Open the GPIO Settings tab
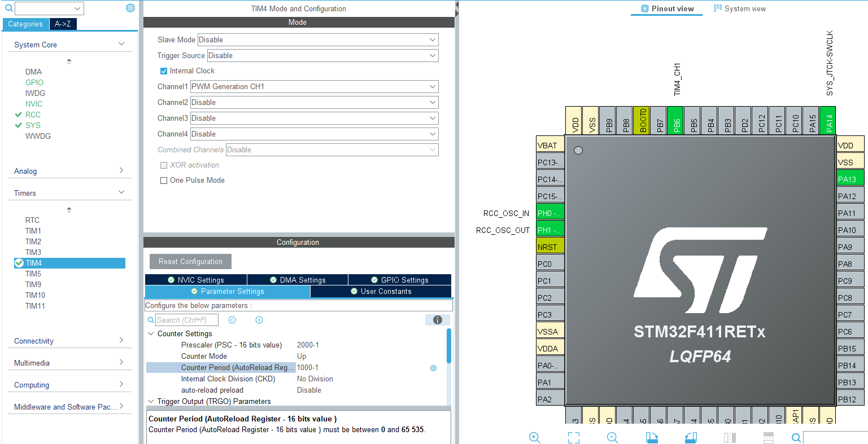The width and height of the screenshot is (868, 444). 400,280
